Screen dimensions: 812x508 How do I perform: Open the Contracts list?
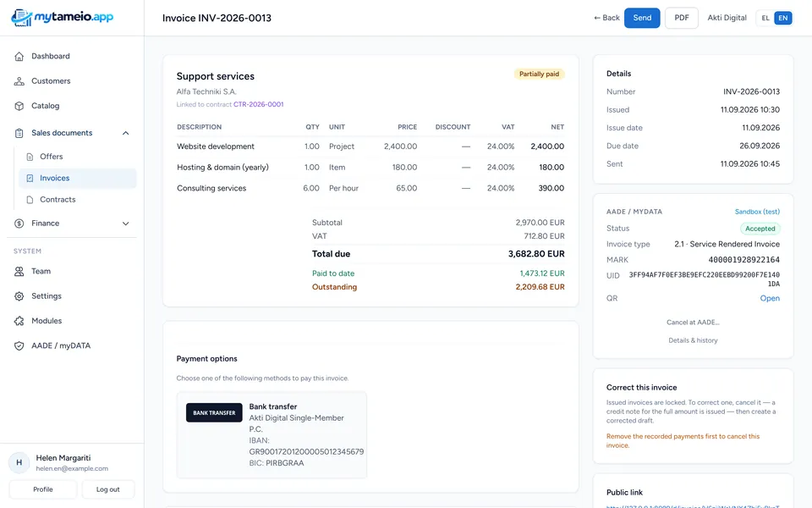click(x=78, y=200)
